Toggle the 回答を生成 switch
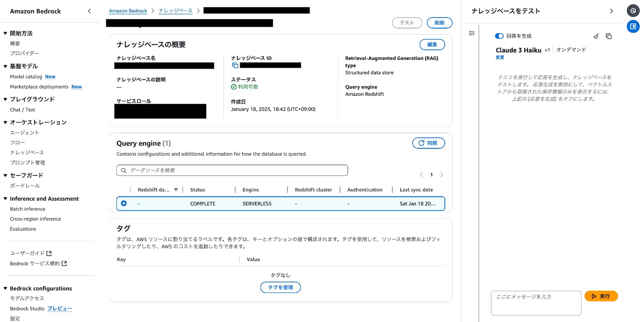 [x=499, y=36]
